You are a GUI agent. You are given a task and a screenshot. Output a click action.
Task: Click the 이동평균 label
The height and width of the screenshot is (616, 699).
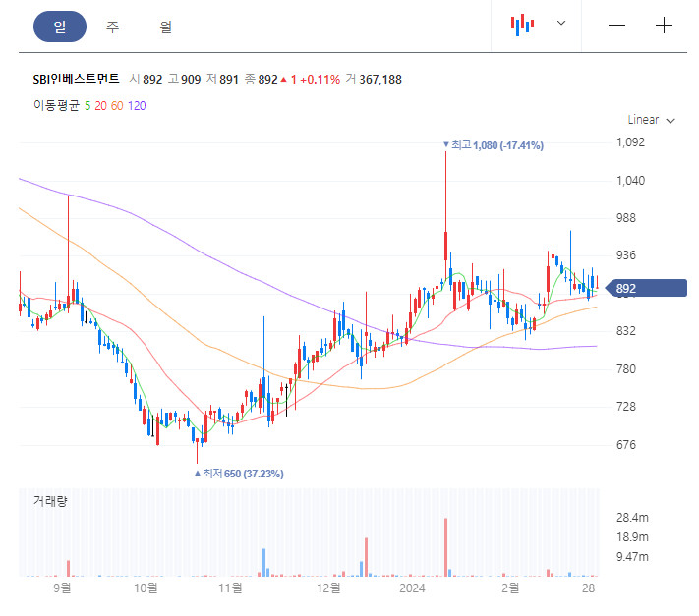click(57, 105)
